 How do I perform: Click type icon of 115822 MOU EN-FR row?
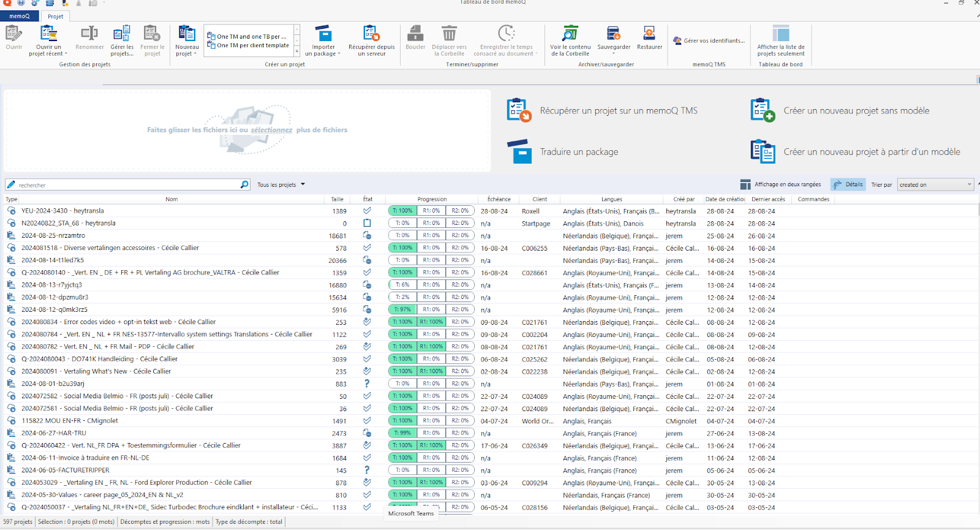click(x=11, y=420)
